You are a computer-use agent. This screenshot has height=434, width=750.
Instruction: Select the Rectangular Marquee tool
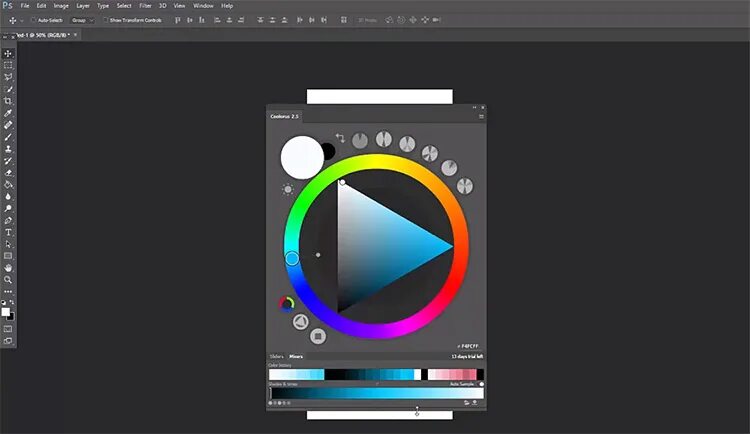(x=8, y=65)
